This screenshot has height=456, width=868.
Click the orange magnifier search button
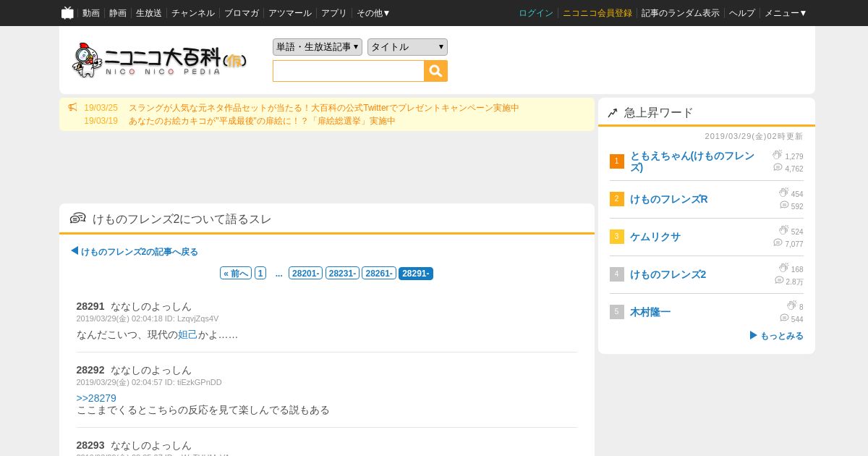click(435, 71)
